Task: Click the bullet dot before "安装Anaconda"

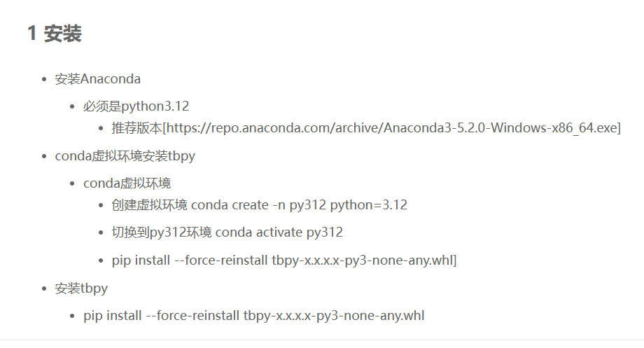Action: tap(44, 79)
